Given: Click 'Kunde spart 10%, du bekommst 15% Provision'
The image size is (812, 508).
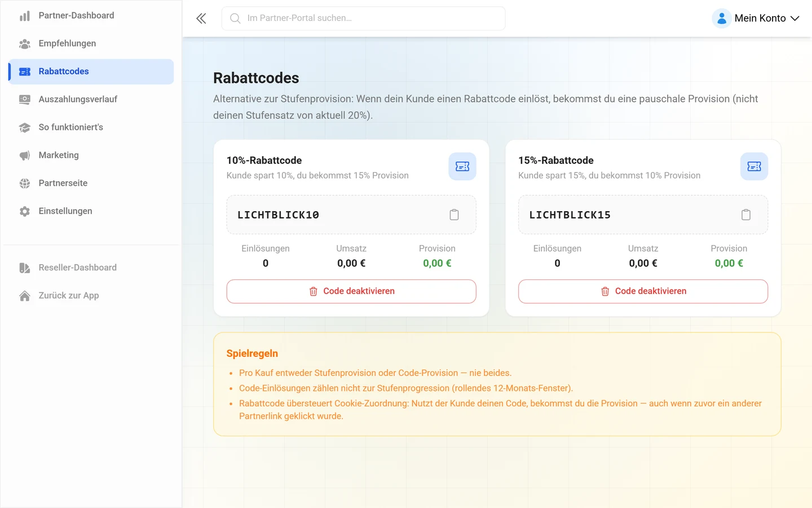Looking at the screenshot, I should tap(317, 176).
